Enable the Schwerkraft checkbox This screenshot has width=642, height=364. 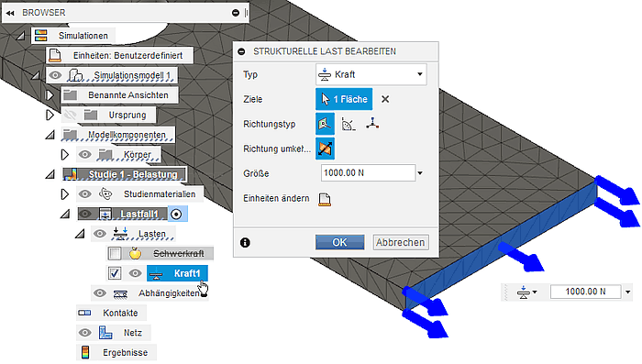point(115,253)
